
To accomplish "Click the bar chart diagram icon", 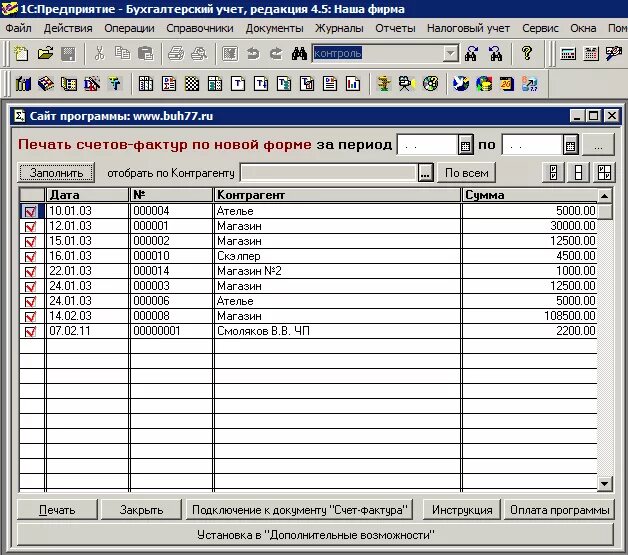I will (x=352, y=84).
